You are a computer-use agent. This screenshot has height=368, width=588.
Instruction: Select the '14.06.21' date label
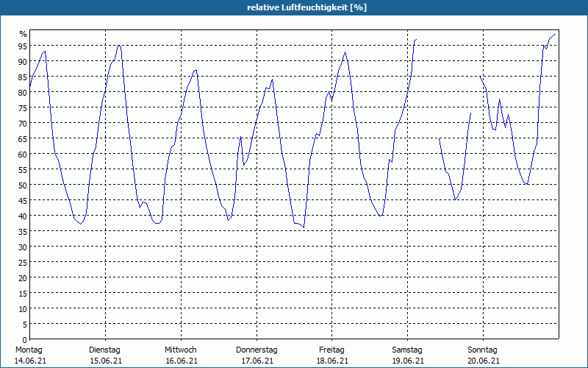coord(30,361)
